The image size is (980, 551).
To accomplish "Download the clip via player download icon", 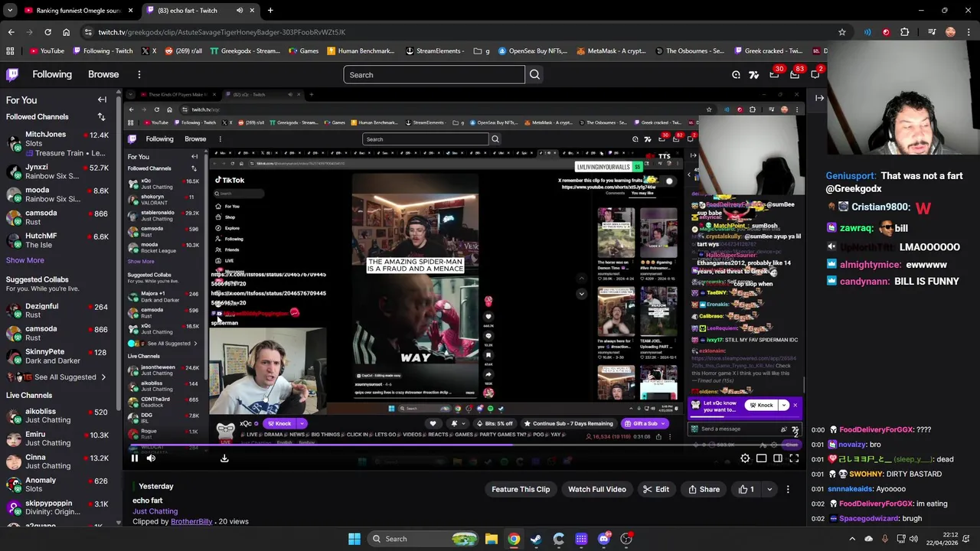I will (x=224, y=458).
